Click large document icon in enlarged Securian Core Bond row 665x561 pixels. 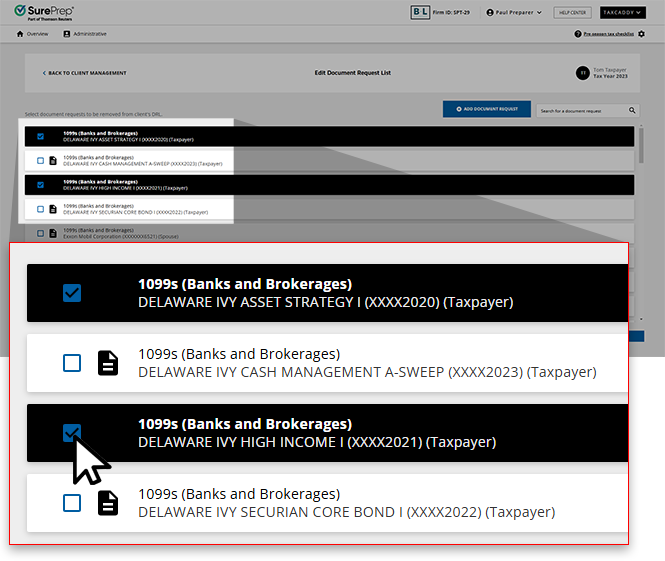coord(108,503)
